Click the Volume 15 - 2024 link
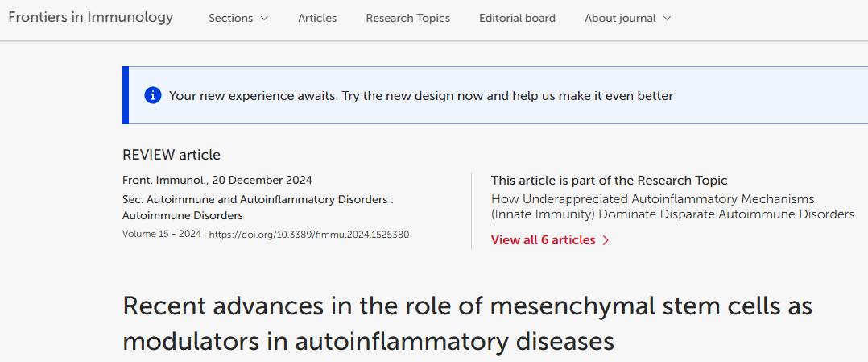 pyautogui.click(x=162, y=234)
